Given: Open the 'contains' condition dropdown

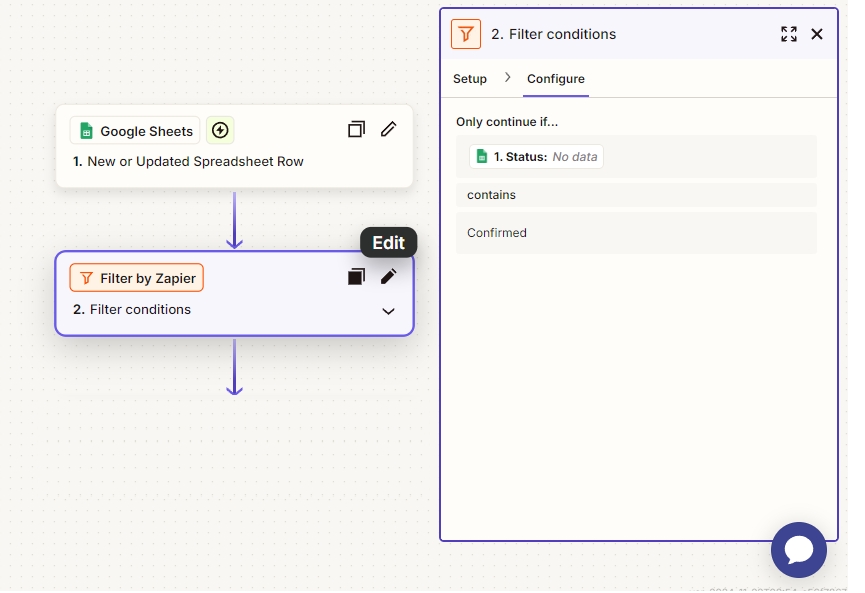Looking at the screenshot, I should coord(636,195).
